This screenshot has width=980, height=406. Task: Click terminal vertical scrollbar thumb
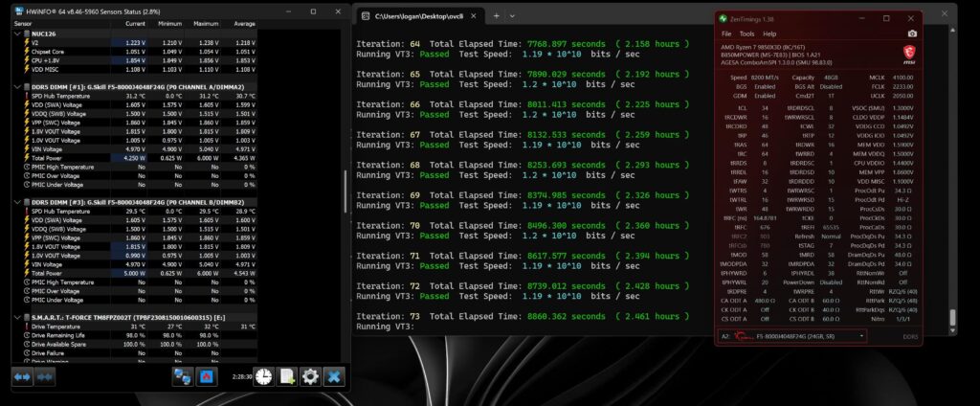tap(952, 318)
